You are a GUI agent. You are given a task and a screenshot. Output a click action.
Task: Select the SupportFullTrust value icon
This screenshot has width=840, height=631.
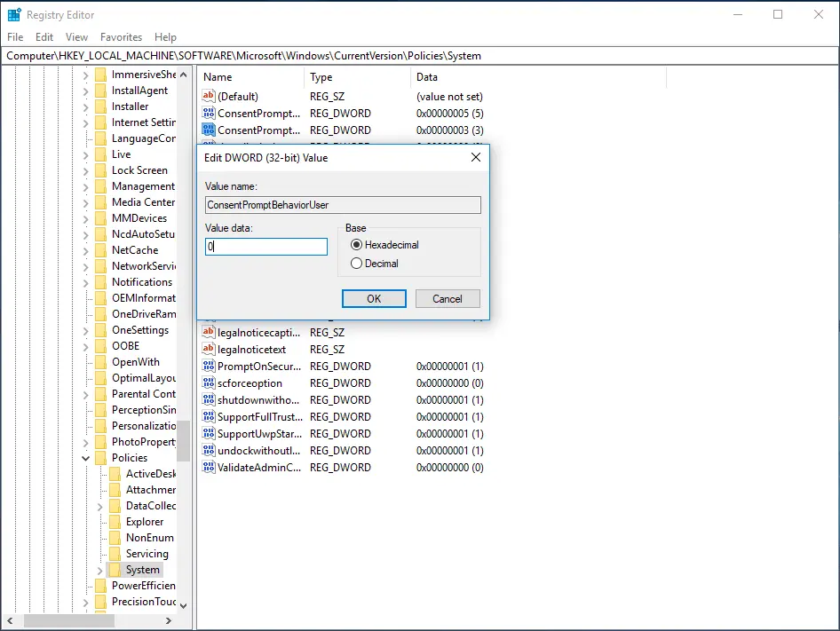208,416
